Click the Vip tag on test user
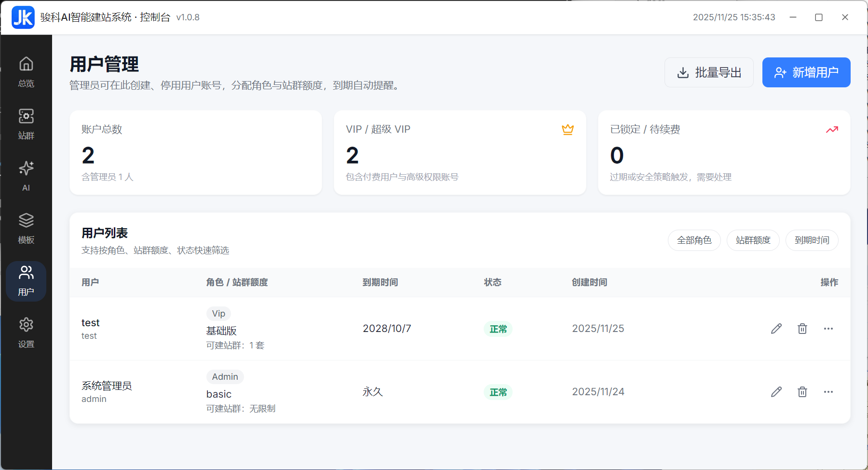The height and width of the screenshot is (470, 868). pos(218,313)
